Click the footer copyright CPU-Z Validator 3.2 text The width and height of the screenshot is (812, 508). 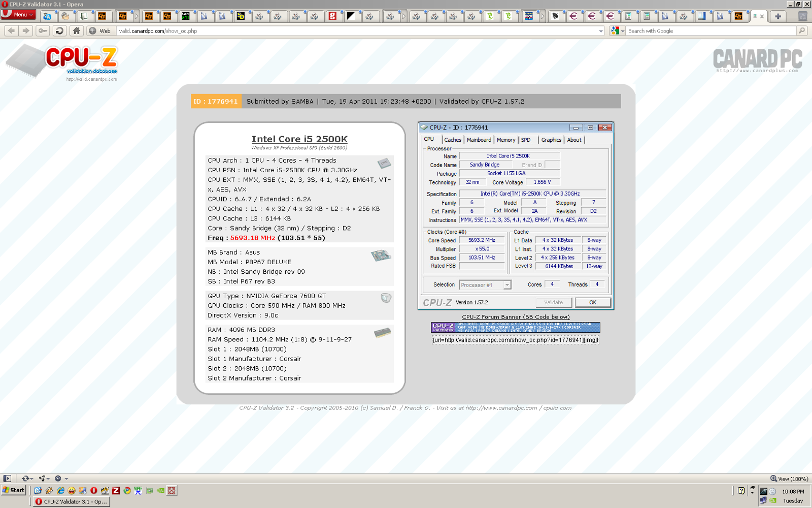(405, 408)
